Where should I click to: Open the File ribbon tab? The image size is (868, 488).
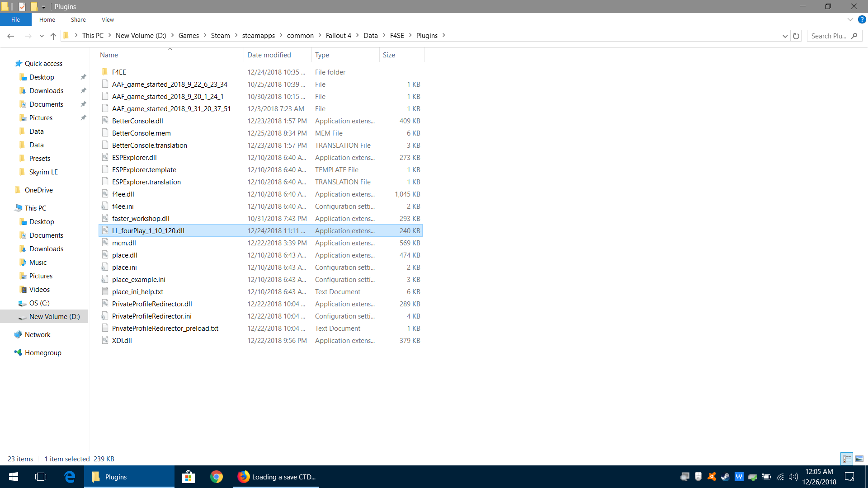tap(15, 19)
